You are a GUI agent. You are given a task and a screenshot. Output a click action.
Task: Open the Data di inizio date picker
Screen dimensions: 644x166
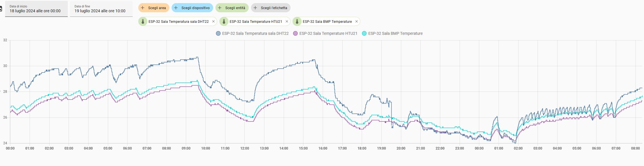[x=36, y=9]
